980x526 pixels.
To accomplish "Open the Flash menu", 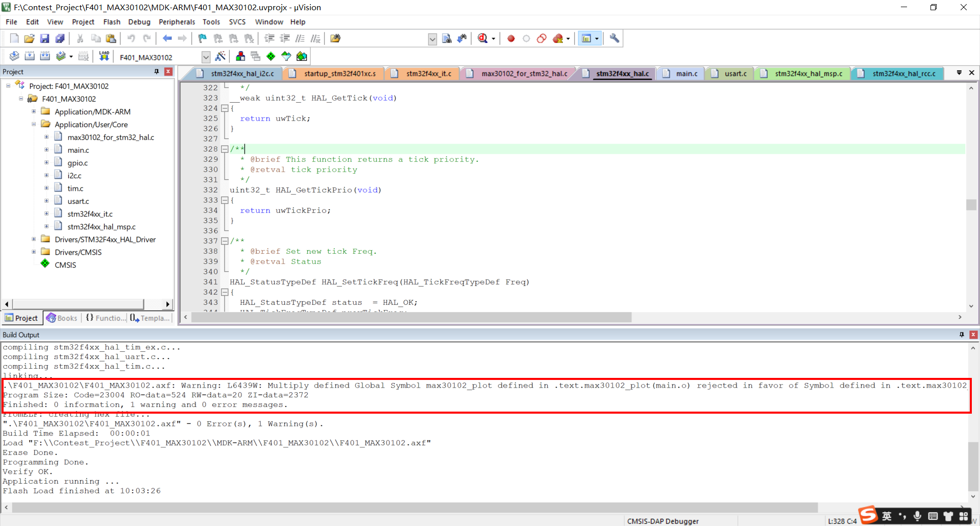I will click(x=112, y=22).
